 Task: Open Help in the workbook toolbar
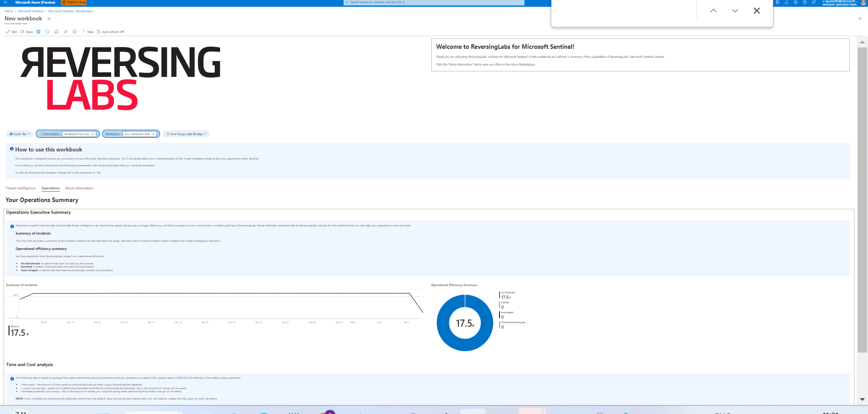(x=88, y=32)
